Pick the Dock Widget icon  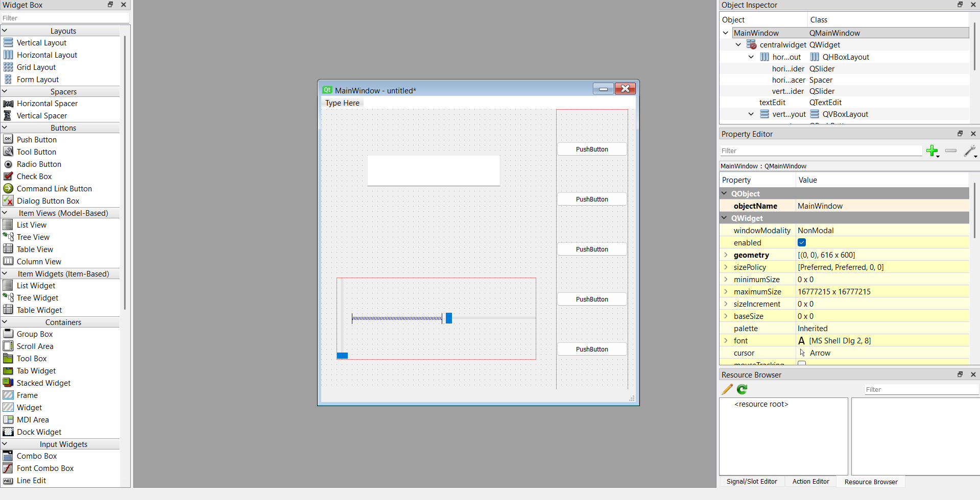coord(8,432)
